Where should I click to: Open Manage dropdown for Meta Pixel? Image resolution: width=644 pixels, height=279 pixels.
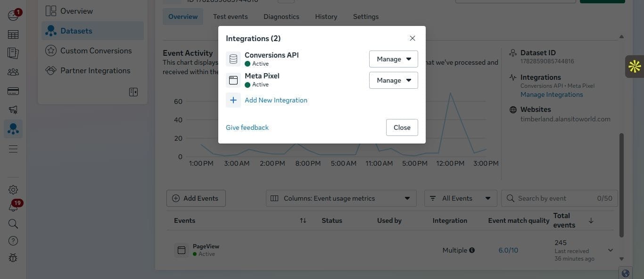coord(394,80)
